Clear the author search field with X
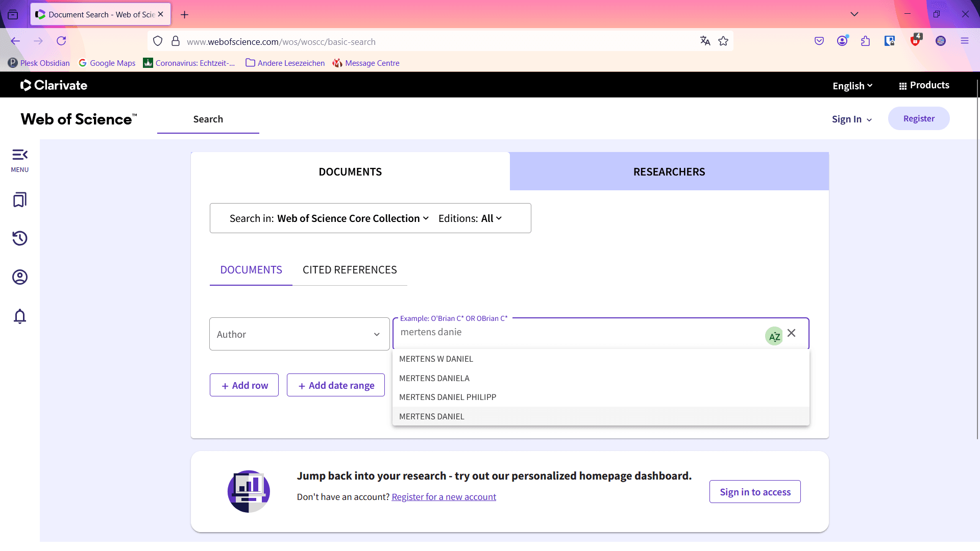 point(792,333)
